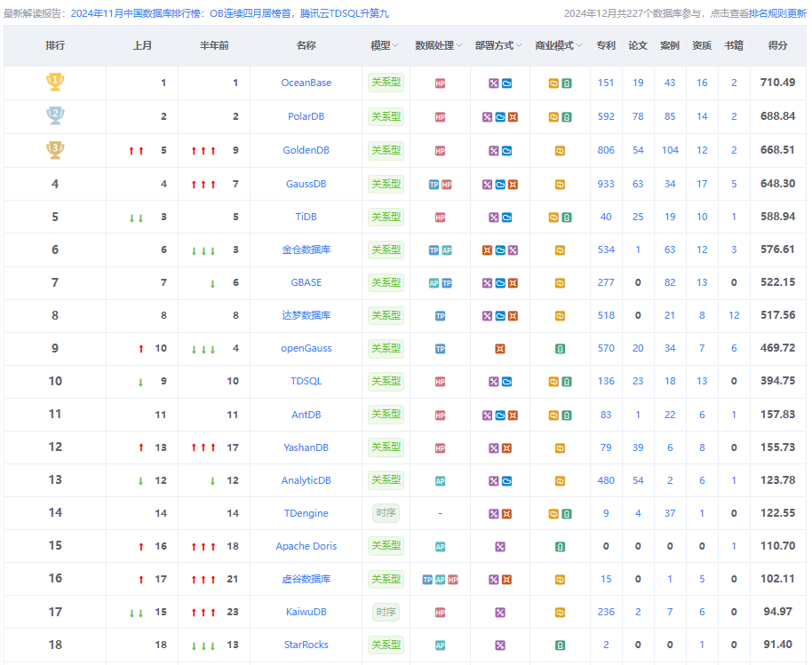Click patent count 933 for GaussDB
This screenshot has width=812, height=665.
tap(606, 184)
